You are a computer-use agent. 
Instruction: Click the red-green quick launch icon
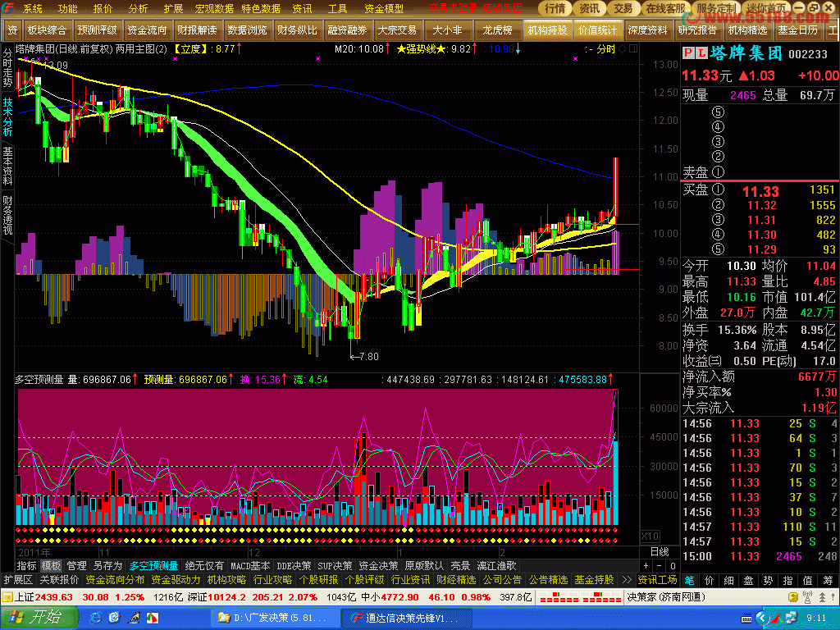click(x=152, y=618)
